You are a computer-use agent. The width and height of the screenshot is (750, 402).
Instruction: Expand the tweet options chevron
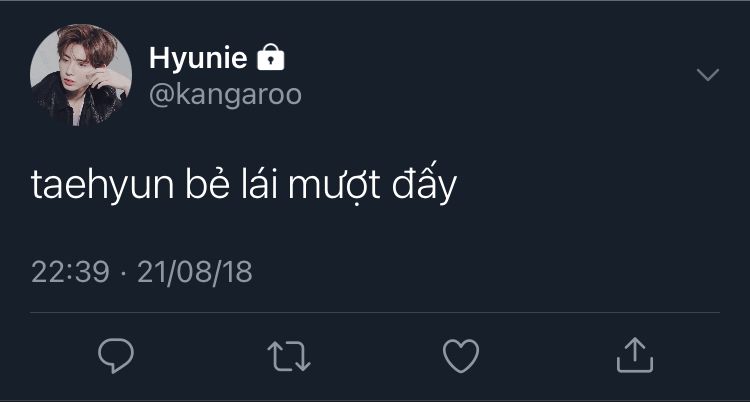click(707, 75)
